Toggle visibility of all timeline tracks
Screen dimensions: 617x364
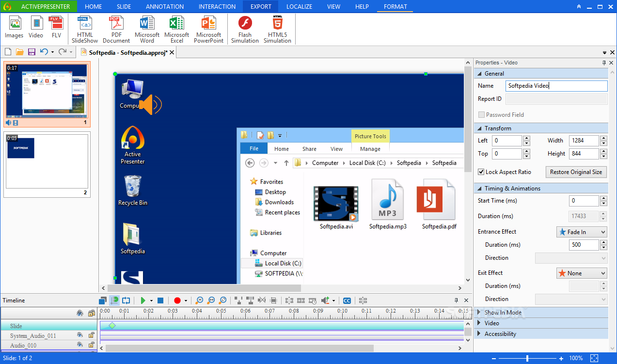[x=80, y=314]
